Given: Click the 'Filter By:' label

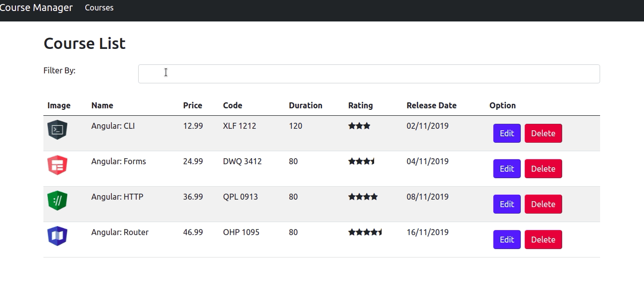Looking at the screenshot, I should coord(59,70).
